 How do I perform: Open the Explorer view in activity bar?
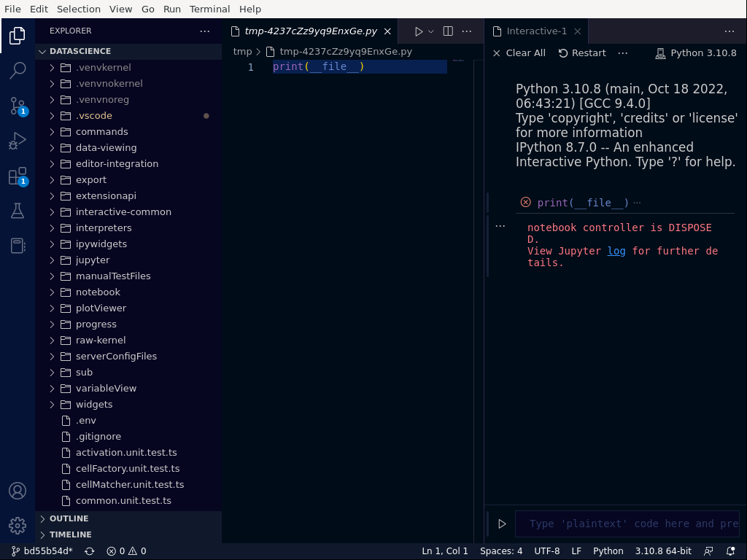[x=18, y=36]
